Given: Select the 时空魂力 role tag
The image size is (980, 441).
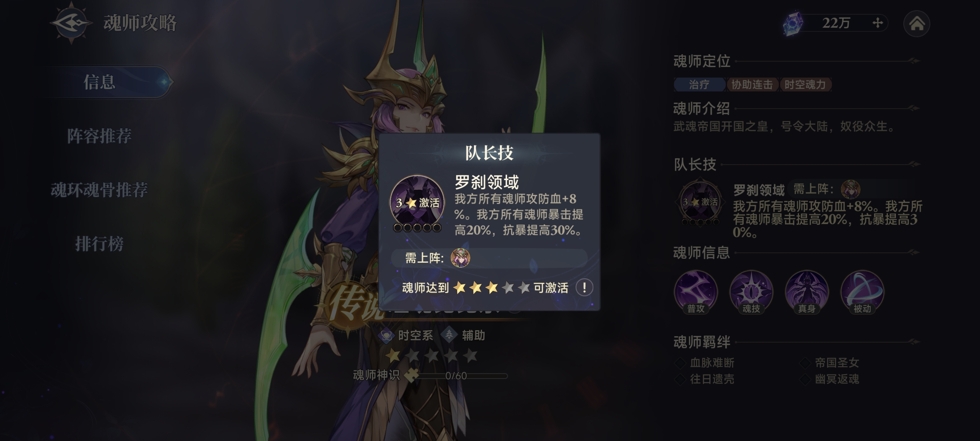Looking at the screenshot, I should (805, 84).
